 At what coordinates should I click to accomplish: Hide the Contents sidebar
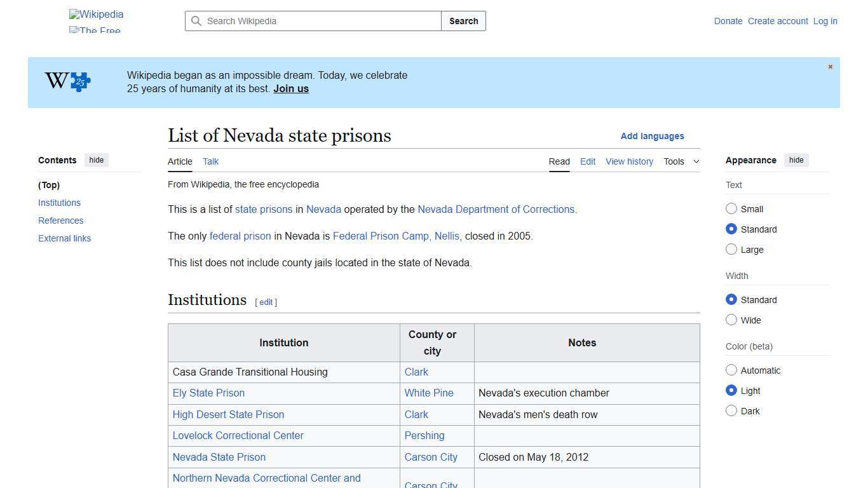[96, 160]
